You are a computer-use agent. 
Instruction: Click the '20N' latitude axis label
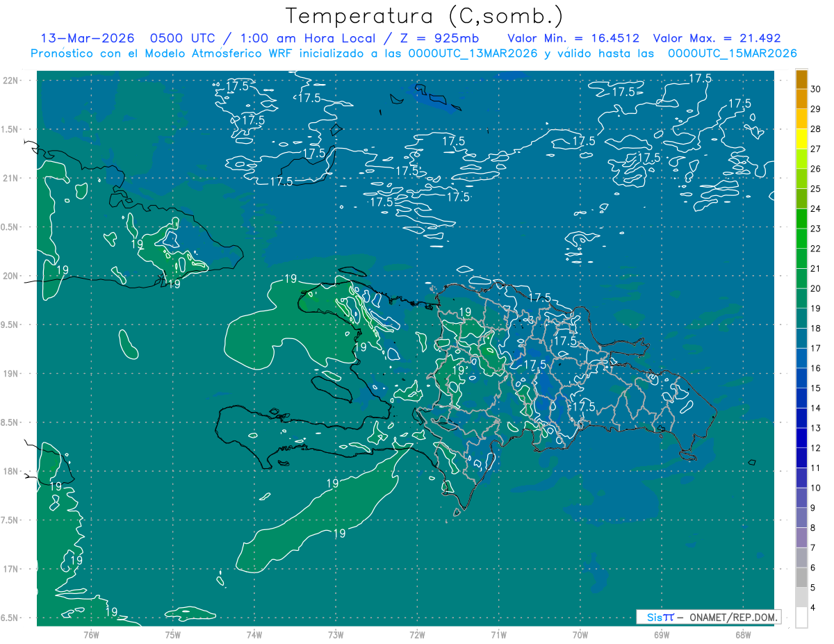[x=11, y=276]
